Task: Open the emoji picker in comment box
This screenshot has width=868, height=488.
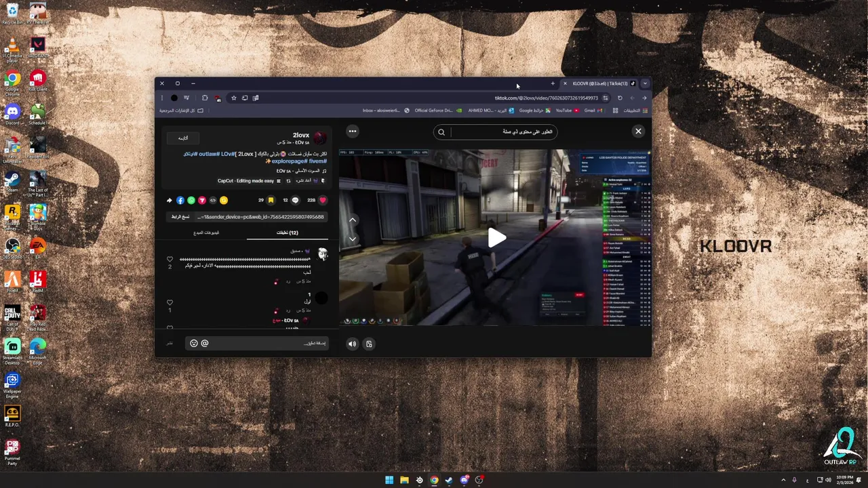Action: (x=194, y=344)
